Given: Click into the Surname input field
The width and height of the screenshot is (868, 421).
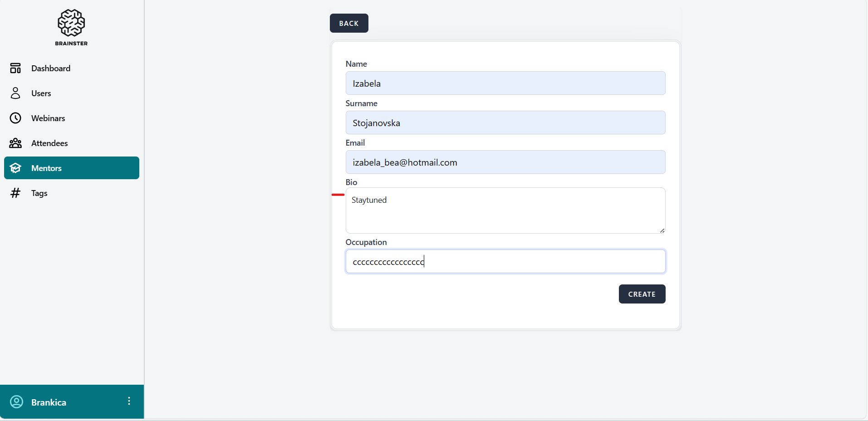Looking at the screenshot, I should coord(505,122).
